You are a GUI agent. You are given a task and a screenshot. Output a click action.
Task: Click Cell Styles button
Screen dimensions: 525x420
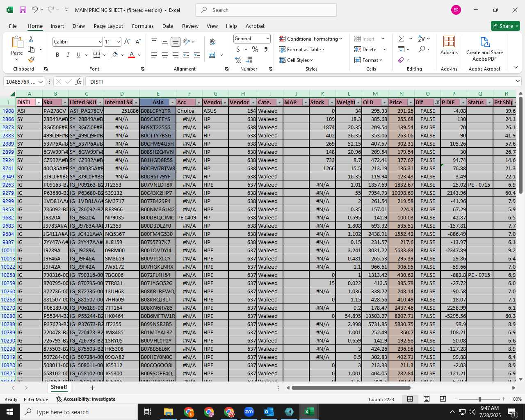click(296, 60)
